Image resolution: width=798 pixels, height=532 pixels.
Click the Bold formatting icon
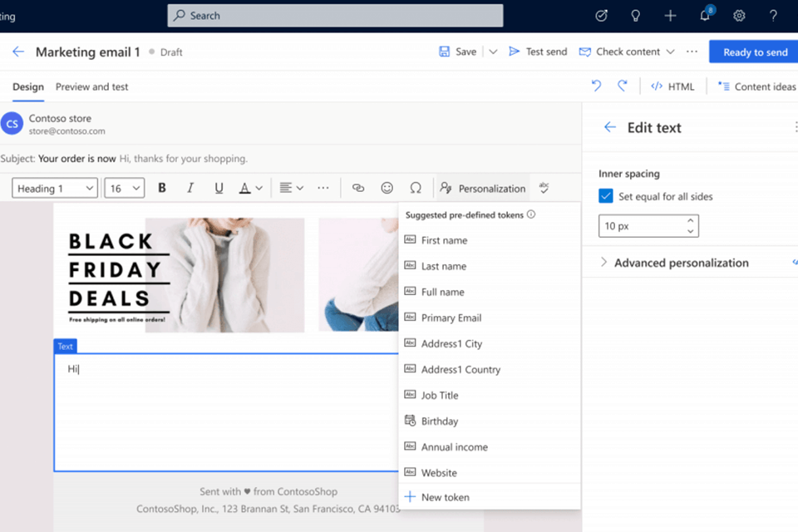(162, 188)
